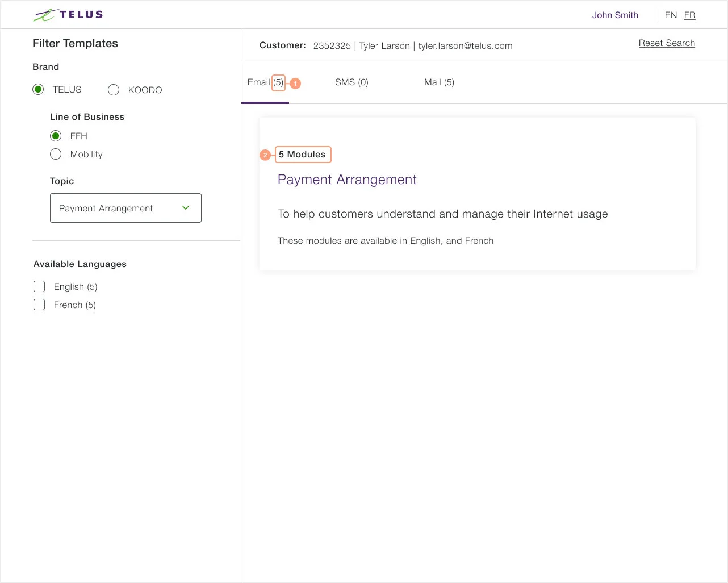
Task: Switch to the Mail (5) tab
Action: click(x=439, y=82)
